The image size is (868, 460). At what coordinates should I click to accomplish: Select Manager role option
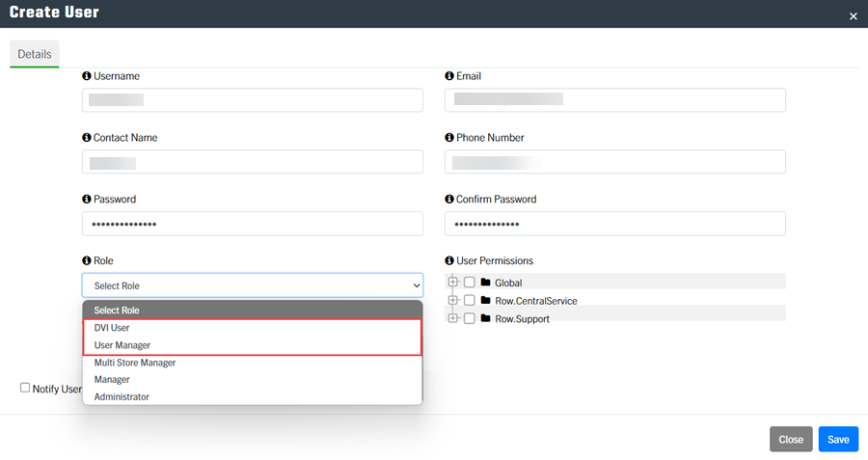pyautogui.click(x=253, y=380)
